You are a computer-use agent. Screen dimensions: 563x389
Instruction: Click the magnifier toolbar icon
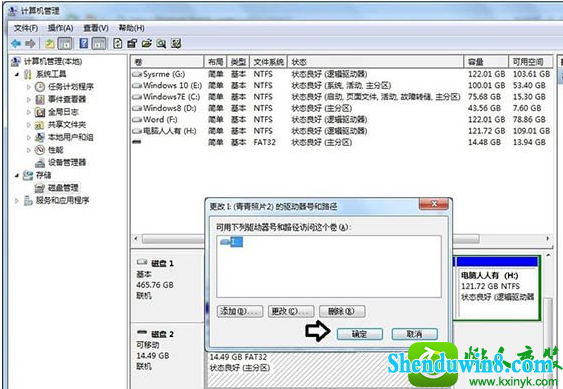pyautogui.click(x=161, y=43)
